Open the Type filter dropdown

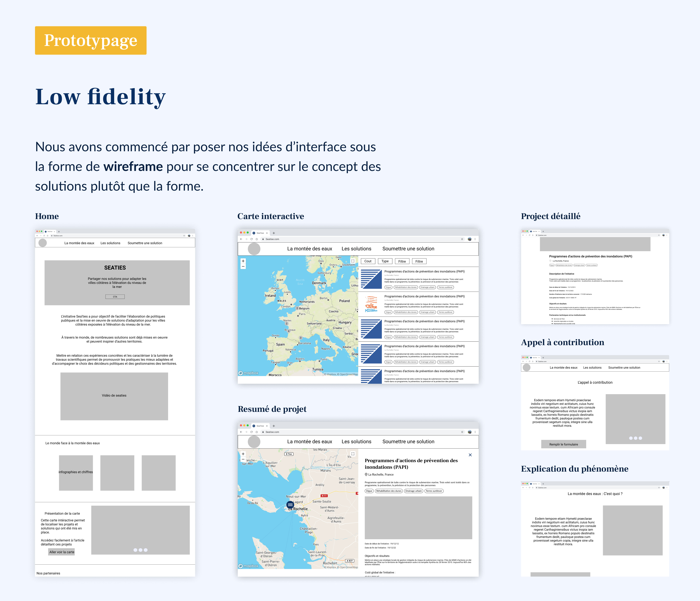[385, 261]
